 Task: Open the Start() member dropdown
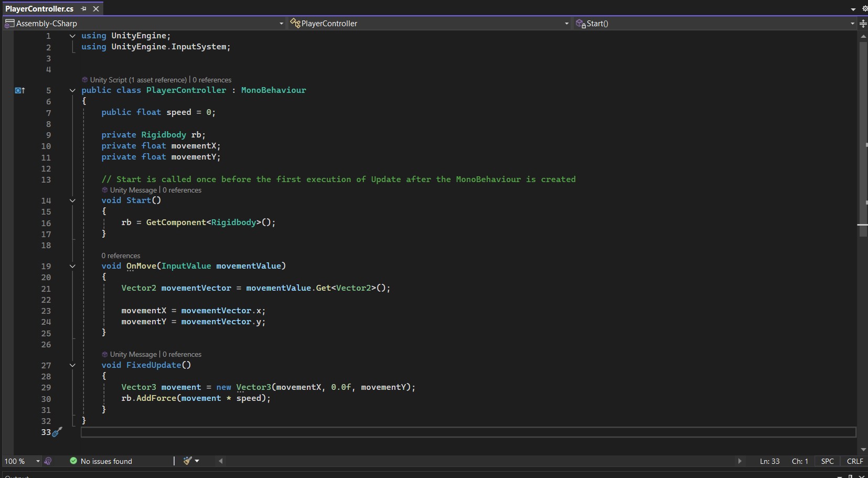(x=852, y=24)
